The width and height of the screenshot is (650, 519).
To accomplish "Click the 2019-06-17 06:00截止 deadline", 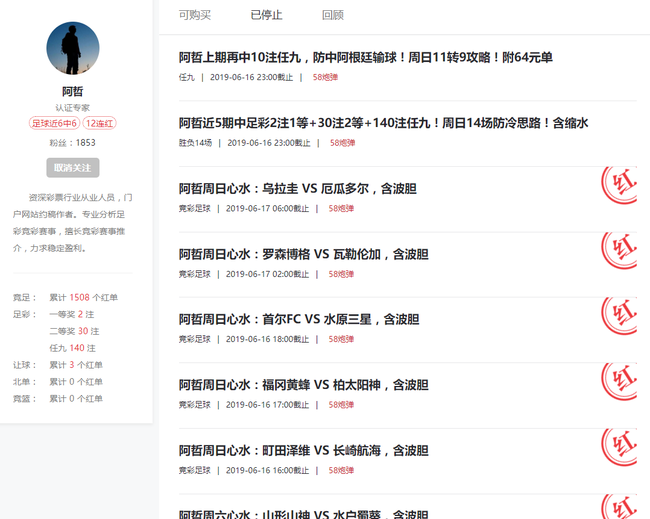I will tap(267, 209).
